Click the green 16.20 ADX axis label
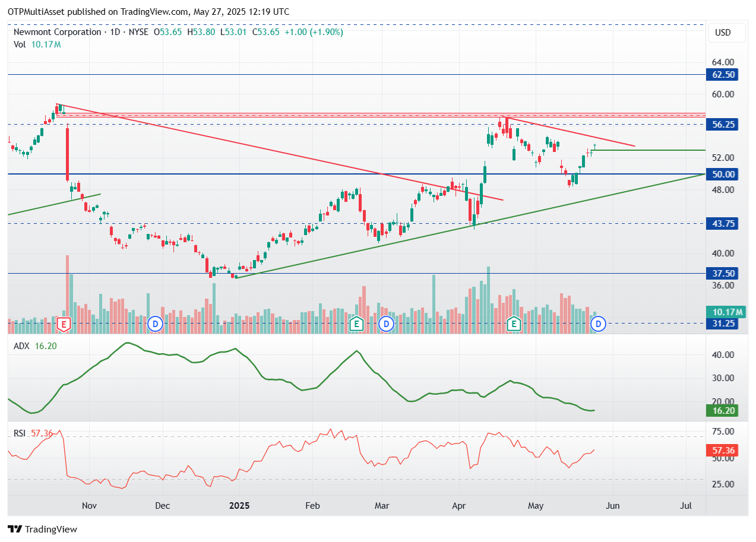 (x=722, y=410)
